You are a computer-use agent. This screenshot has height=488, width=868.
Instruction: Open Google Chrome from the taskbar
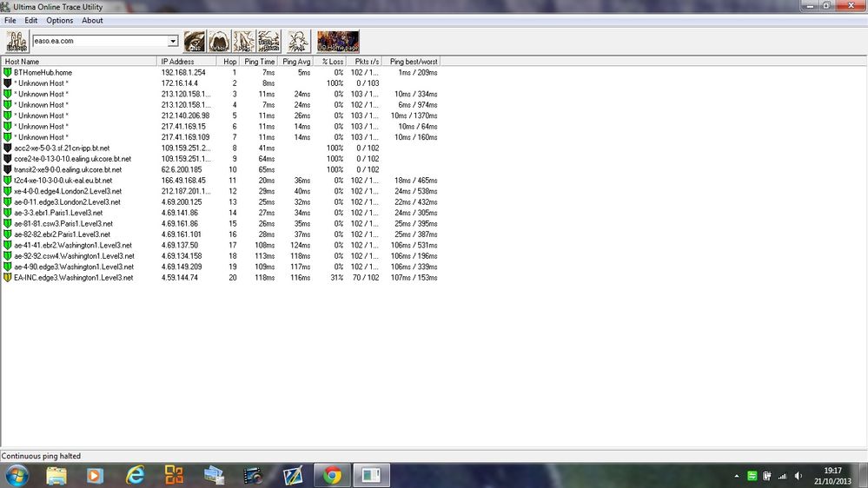tap(332, 475)
